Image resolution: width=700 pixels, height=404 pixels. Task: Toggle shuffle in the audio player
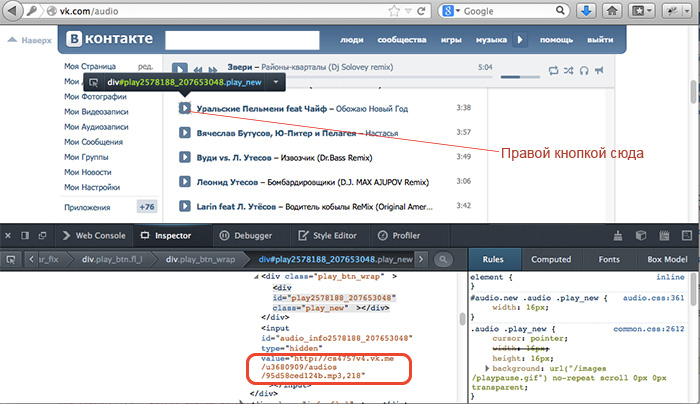tap(569, 71)
